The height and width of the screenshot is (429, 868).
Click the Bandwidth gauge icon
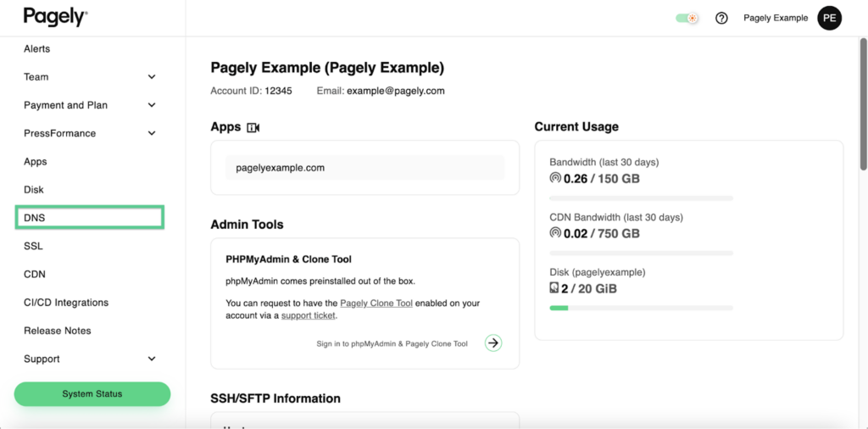click(x=555, y=179)
